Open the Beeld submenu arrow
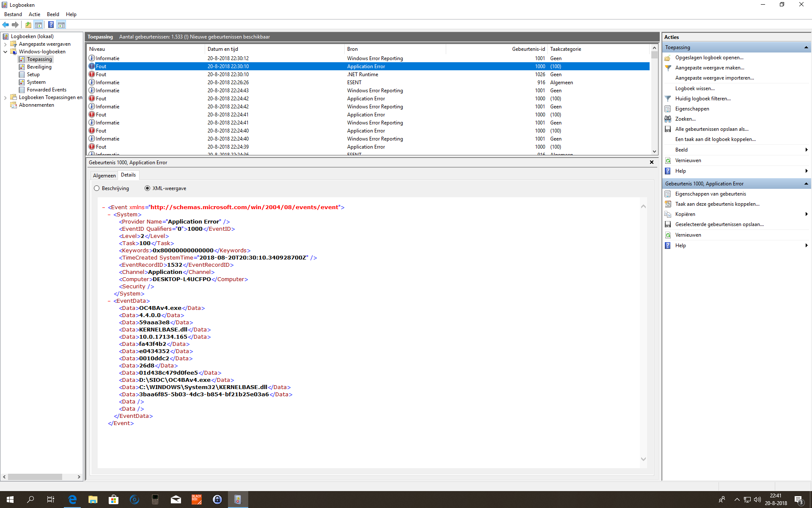Screen dimensions: 812x508 click(x=807, y=150)
